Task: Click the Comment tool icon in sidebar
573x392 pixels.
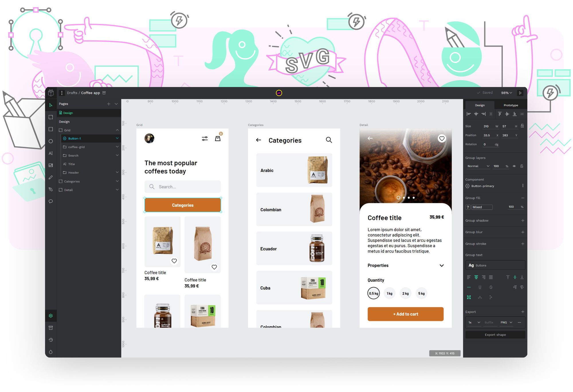Action: [x=51, y=201]
